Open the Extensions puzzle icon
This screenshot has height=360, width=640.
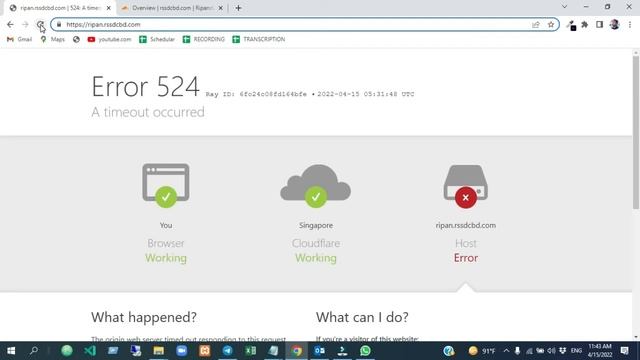click(x=584, y=25)
